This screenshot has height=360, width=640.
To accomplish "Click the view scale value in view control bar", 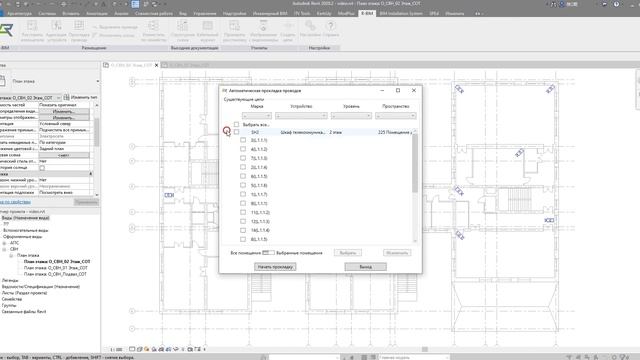I will pyautogui.click(x=116, y=349).
